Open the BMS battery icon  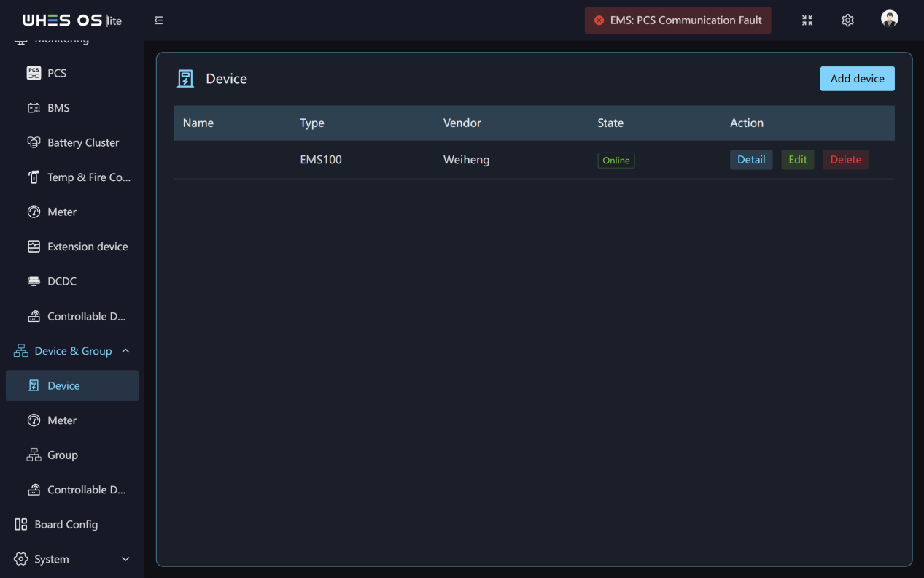[34, 108]
